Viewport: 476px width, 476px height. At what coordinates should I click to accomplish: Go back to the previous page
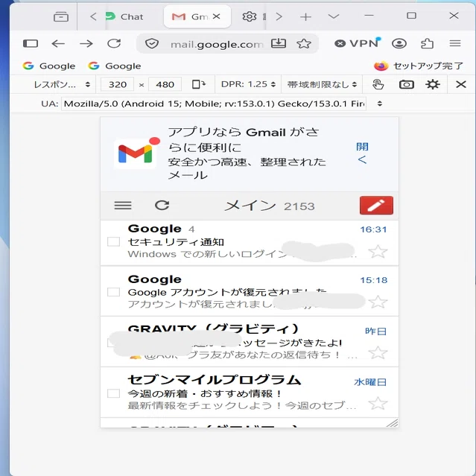tap(58, 44)
